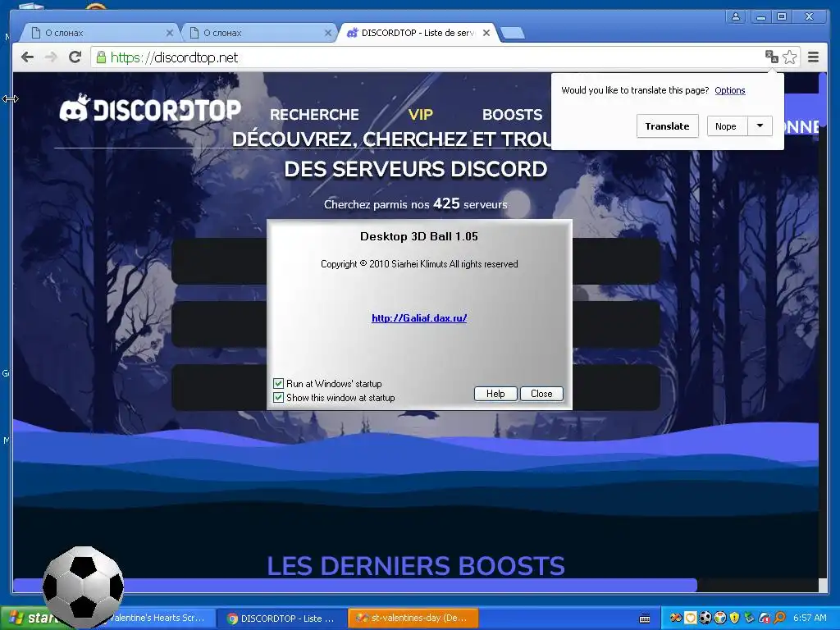This screenshot has height=630, width=840.
Task: Uncheck 'Run at Windows' startup'
Action: pyautogui.click(x=278, y=384)
